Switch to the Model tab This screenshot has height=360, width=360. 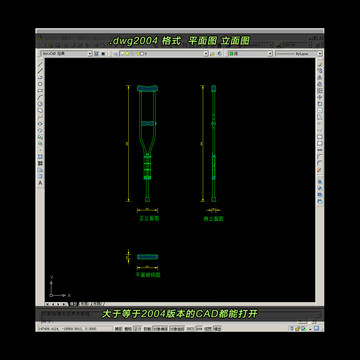73,304
